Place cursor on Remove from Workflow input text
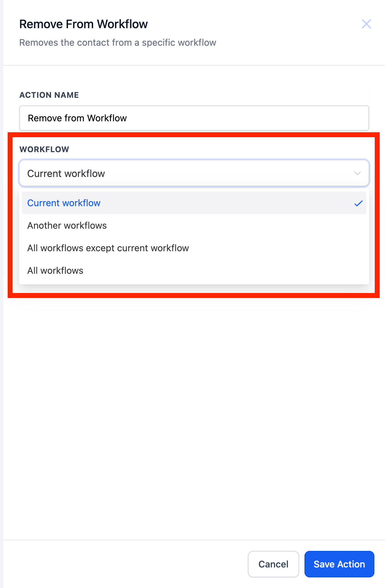Screen dimensions: 385x588 point(77,118)
